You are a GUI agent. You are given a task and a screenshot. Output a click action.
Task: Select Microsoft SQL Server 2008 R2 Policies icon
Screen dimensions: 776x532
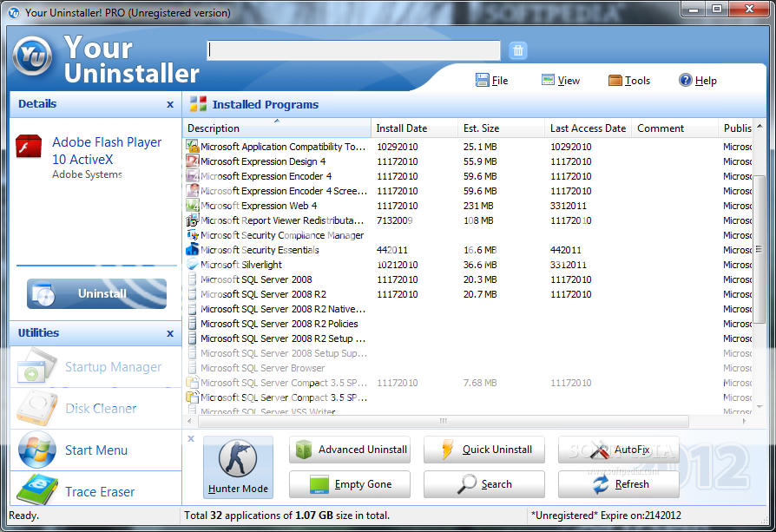tap(192, 324)
